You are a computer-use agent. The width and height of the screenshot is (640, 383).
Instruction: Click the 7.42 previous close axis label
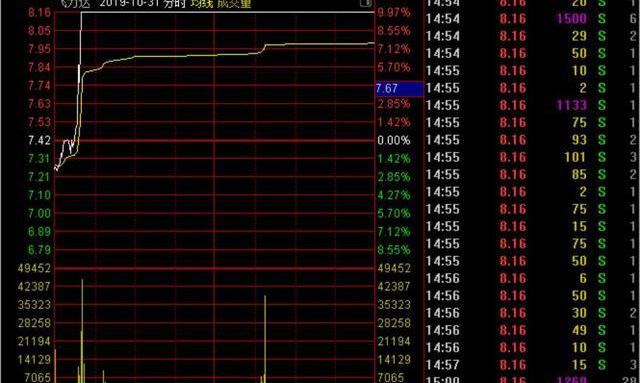[x=40, y=140]
